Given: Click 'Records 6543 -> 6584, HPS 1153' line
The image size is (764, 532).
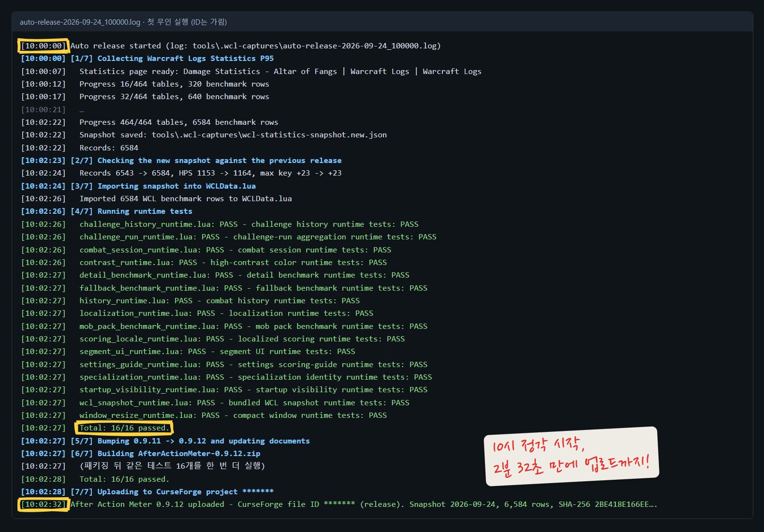Looking at the screenshot, I should (181, 173).
